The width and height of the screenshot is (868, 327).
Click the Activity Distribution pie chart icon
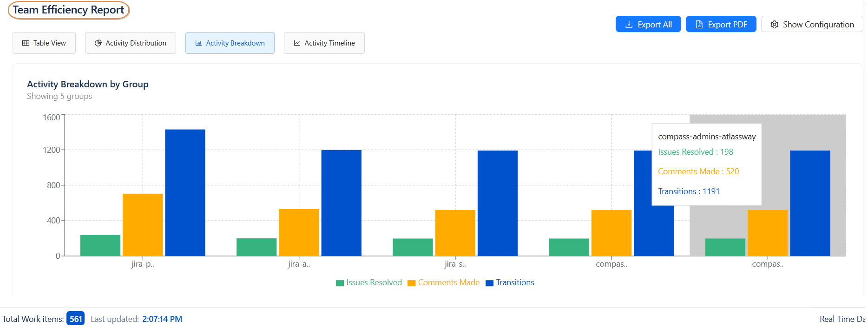tap(98, 43)
